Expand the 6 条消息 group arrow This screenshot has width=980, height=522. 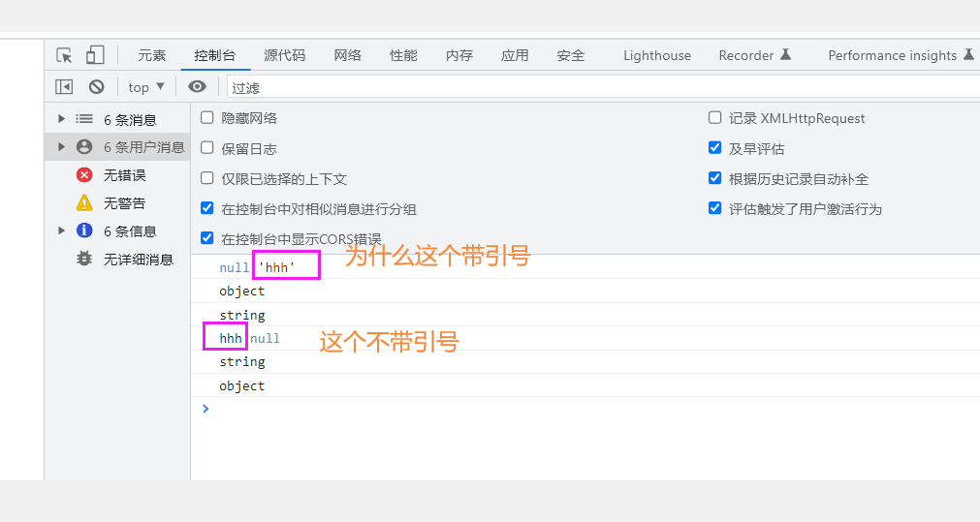point(61,118)
